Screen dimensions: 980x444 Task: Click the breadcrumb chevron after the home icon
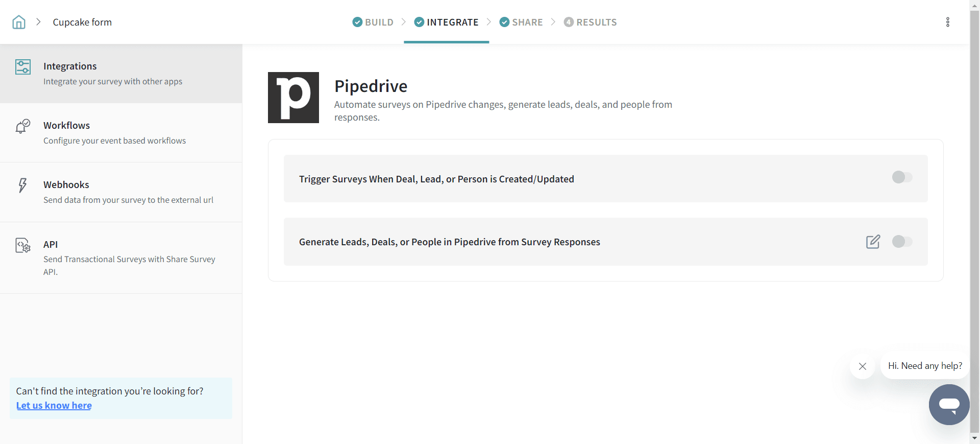click(38, 22)
